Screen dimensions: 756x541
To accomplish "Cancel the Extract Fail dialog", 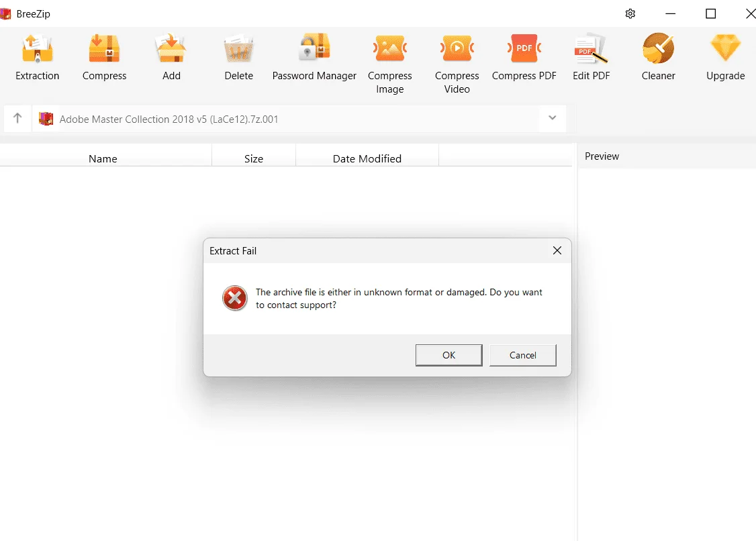I will click(x=522, y=355).
